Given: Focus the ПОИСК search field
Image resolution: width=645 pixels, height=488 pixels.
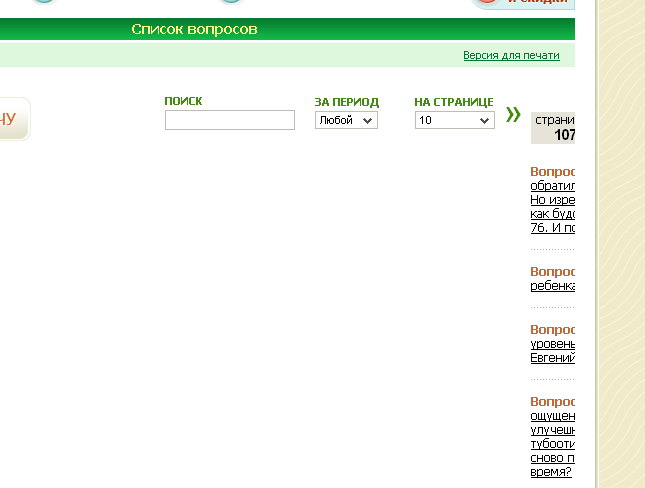Looking at the screenshot, I should 230,120.
